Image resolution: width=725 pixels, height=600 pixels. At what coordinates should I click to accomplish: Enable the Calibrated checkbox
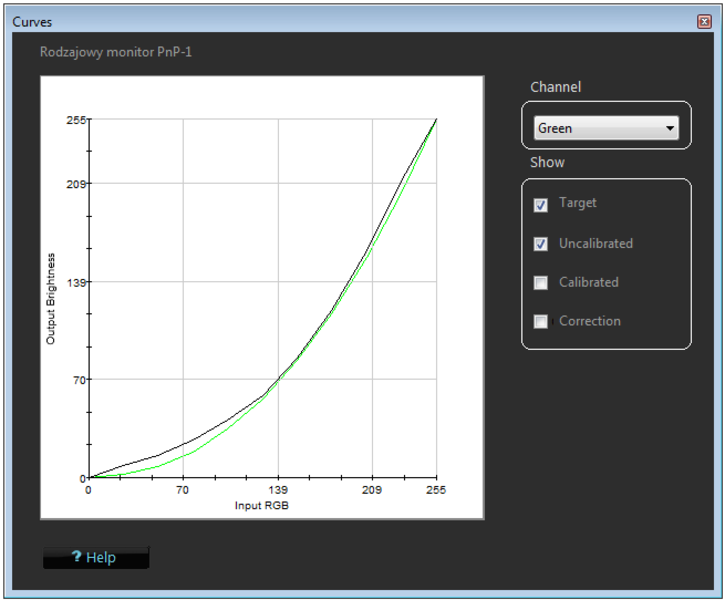tap(541, 282)
